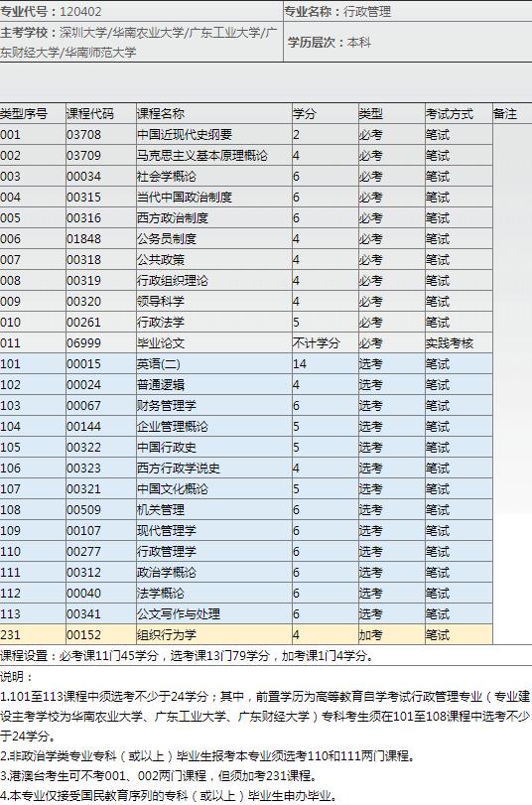Select course code 03708 cell

(101, 135)
